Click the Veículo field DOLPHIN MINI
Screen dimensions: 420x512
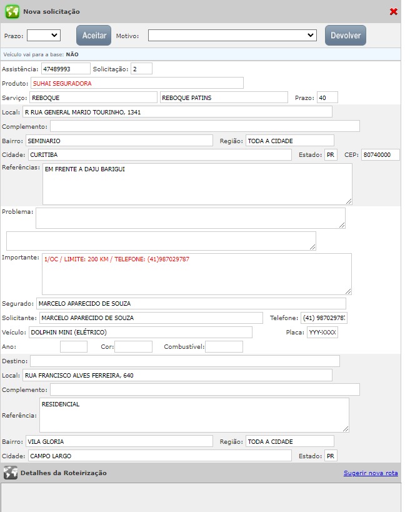[140, 333]
